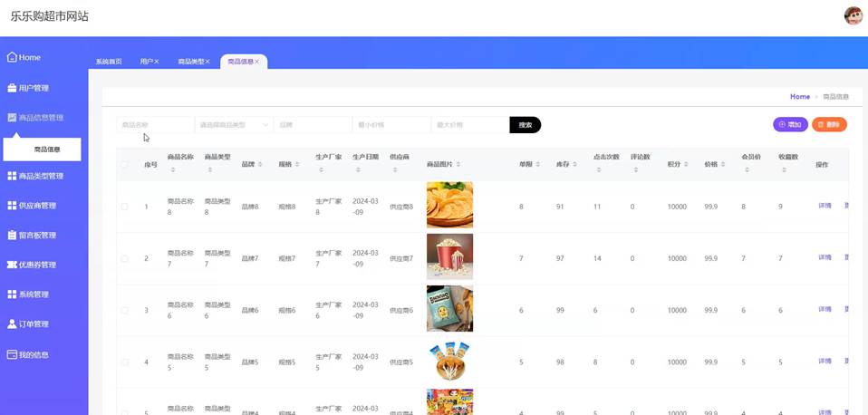Sort table by 商品名称 column arrows
The image size is (868, 415).
[x=173, y=169]
